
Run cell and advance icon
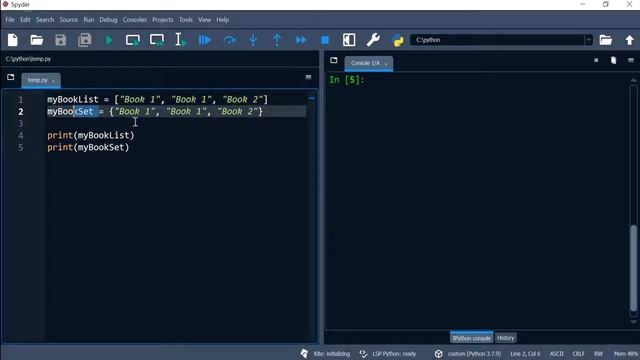click(157, 40)
